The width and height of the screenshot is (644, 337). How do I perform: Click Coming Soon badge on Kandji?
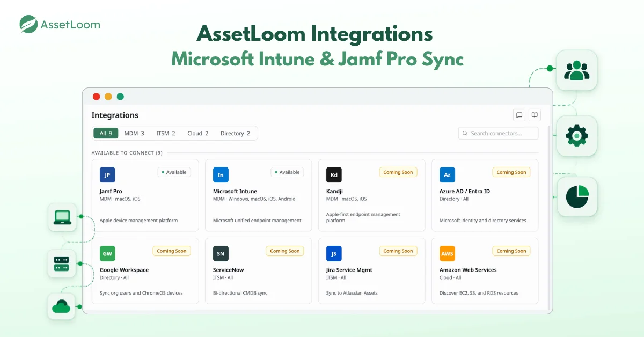[x=398, y=172]
